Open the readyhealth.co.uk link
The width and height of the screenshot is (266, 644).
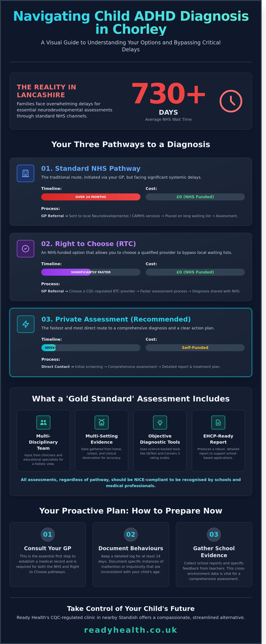coord(131,630)
